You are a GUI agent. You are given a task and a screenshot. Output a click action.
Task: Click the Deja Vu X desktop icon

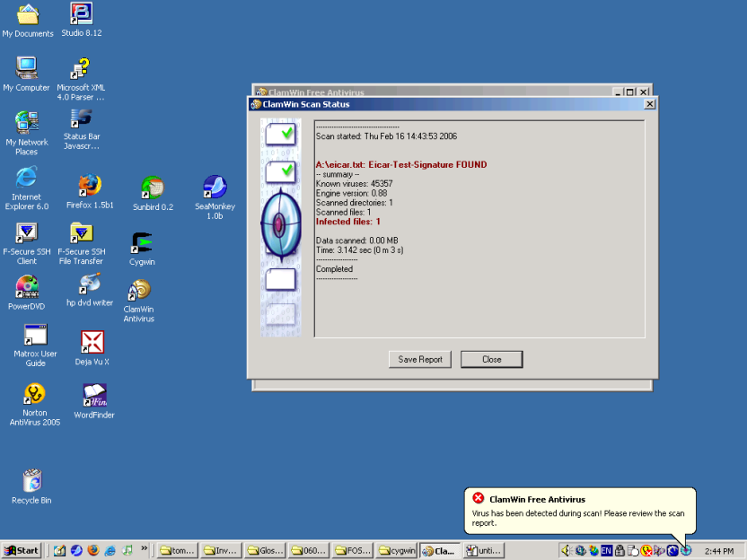click(x=92, y=342)
